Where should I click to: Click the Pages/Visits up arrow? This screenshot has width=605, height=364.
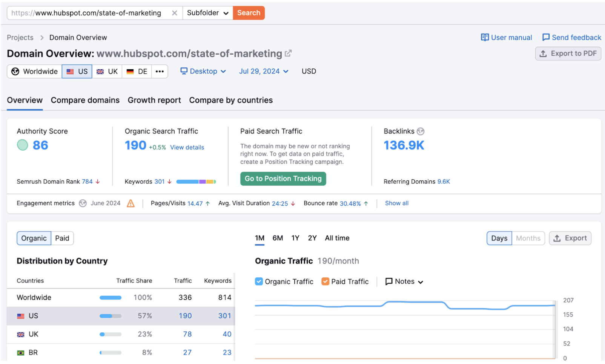207,203
